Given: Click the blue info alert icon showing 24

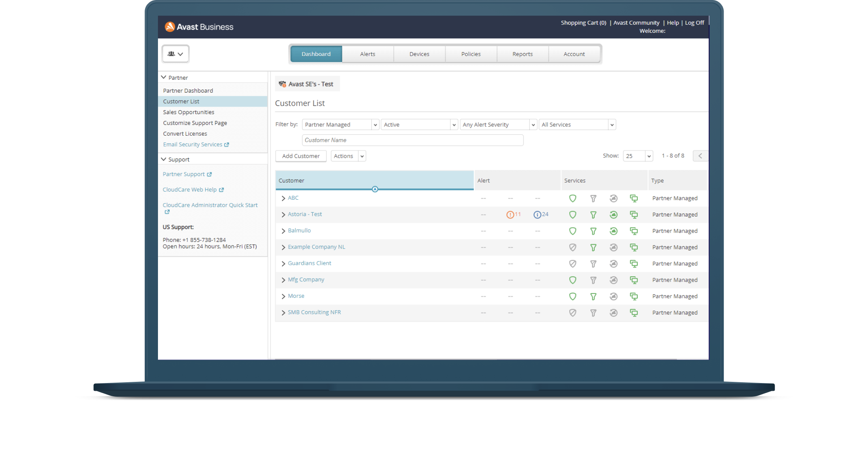Looking at the screenshot, I should 537,215.
